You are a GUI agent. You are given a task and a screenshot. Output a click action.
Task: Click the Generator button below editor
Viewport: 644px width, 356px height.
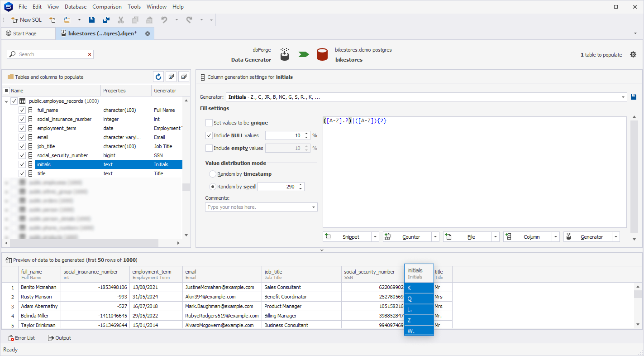(x=588, y=237)
